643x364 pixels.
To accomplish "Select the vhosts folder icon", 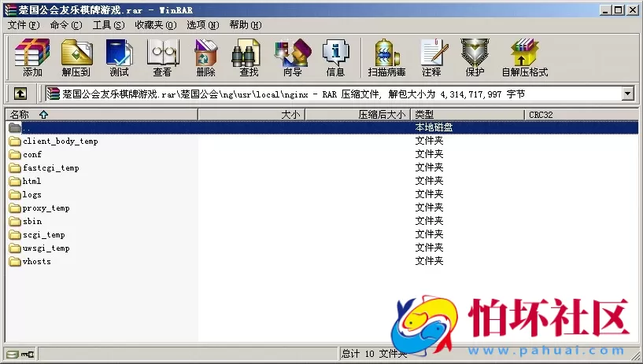I will 15,262.
